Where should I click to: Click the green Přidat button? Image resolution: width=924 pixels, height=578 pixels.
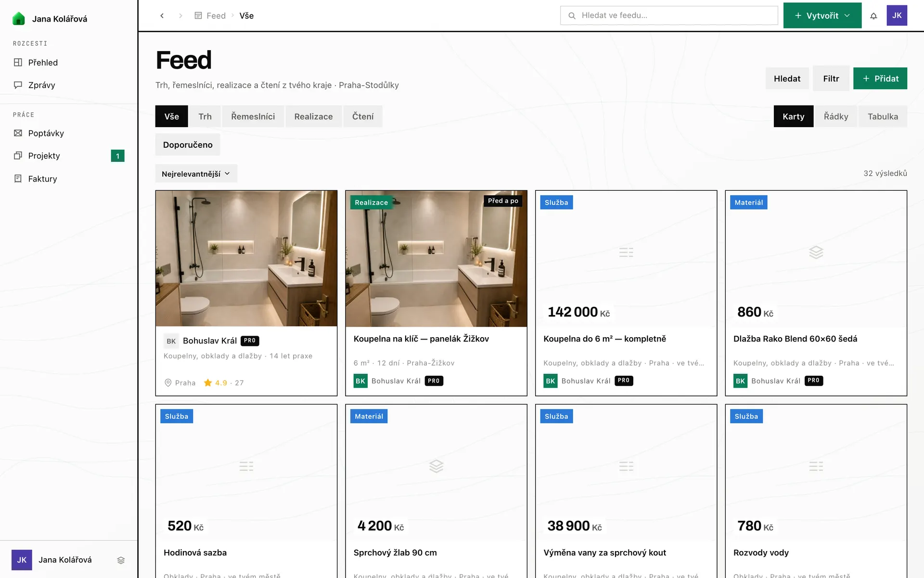click(880, 79)
